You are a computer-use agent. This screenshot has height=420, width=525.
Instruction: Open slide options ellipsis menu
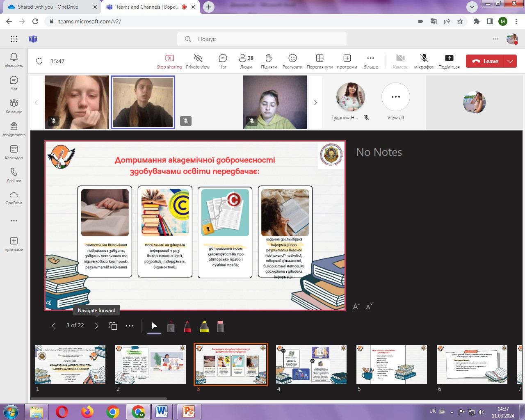pyautogui.click(x=129, y=326)
